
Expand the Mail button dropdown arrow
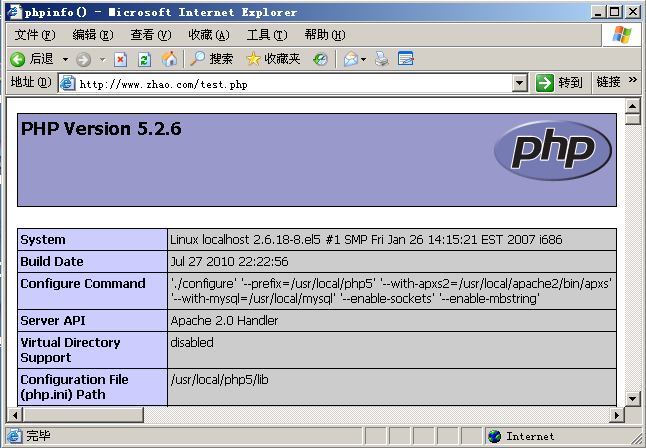pos(363,60)
